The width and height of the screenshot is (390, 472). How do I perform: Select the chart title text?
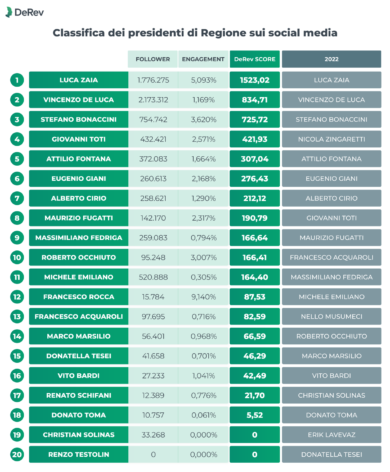pyautogui.click(x=195, y=33)
